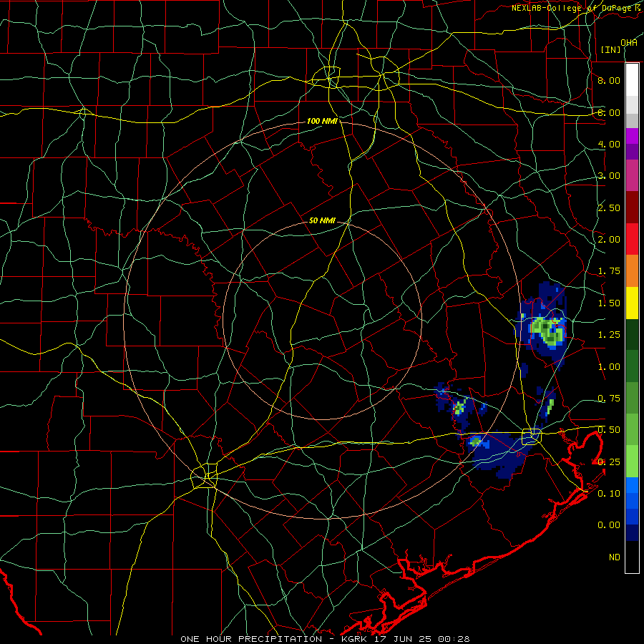The height and width of the screenshot is (644, 644).
Task: Select the black ND legend color swatch
Action: point(632,557)
